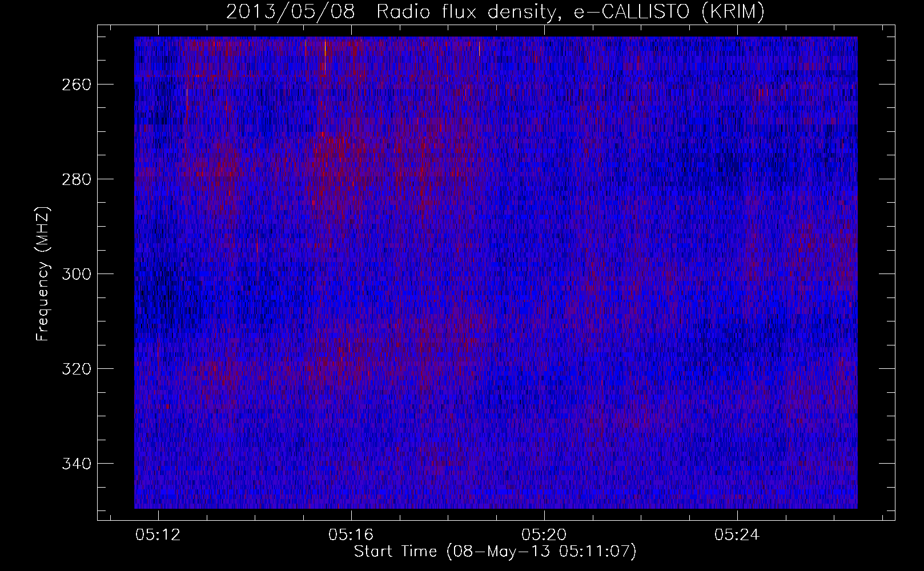This screenshot has height=571, width=924.
Task: Click the 05:20 time tick label
Action: [544, 535]
